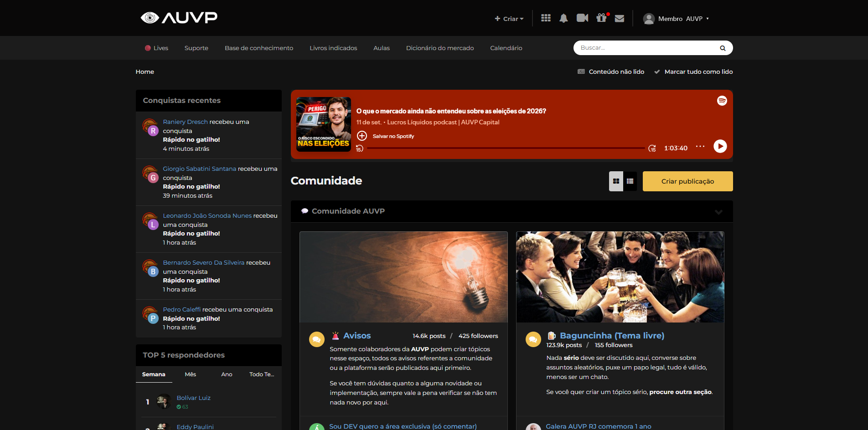Select the Mês tab in top respondedores
The image size is (868, 430).
[x=191, y=374]
